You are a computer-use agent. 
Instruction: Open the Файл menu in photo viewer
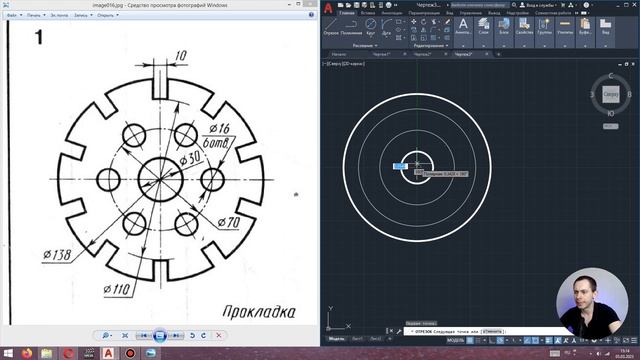[14, 15]
